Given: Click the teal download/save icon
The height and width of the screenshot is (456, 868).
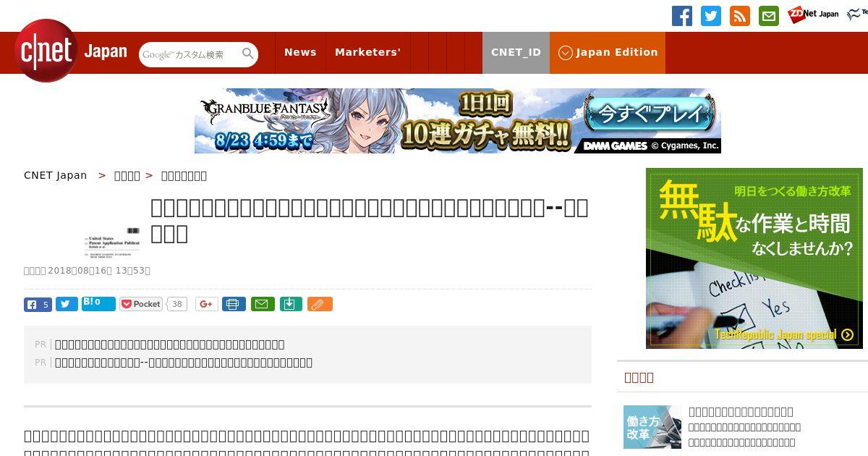Looking at the screenshot, I should pyautogui.click(x=290, y=305).
